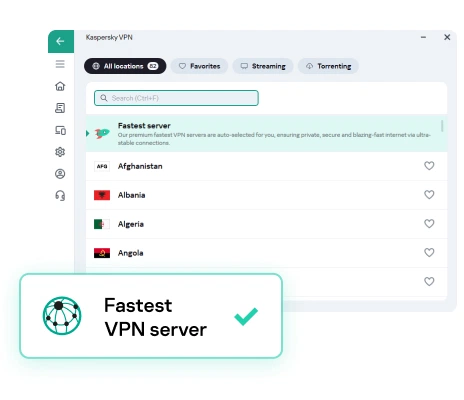Toggle the heart next to Algeria
Screen dimensions: 464x400
429,224
